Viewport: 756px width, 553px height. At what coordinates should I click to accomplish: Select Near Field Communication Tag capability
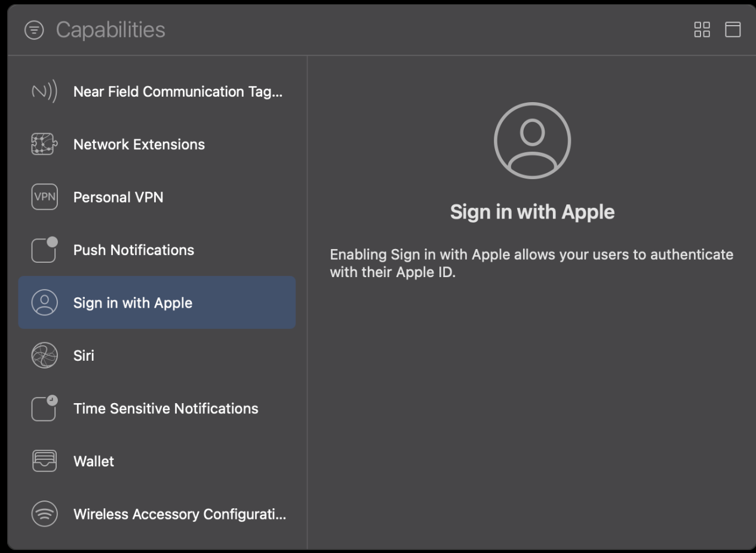[157, 92]
